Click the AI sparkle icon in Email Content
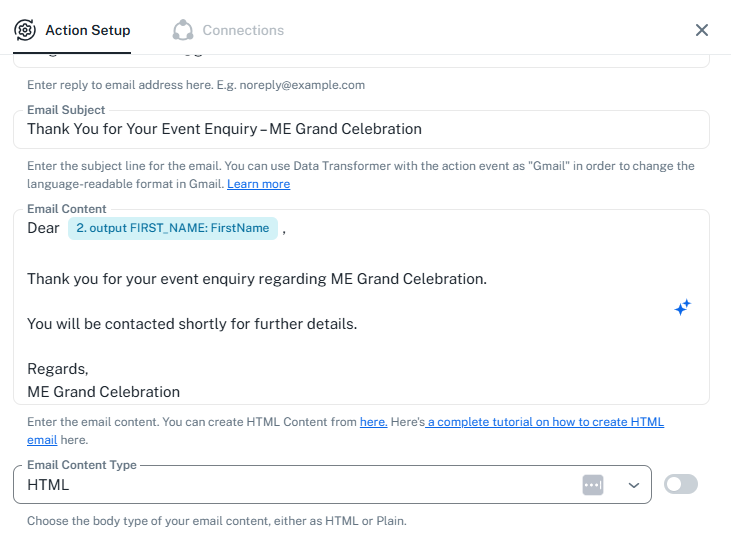Viewport: 731px width, 538px height. pos(682,308)
